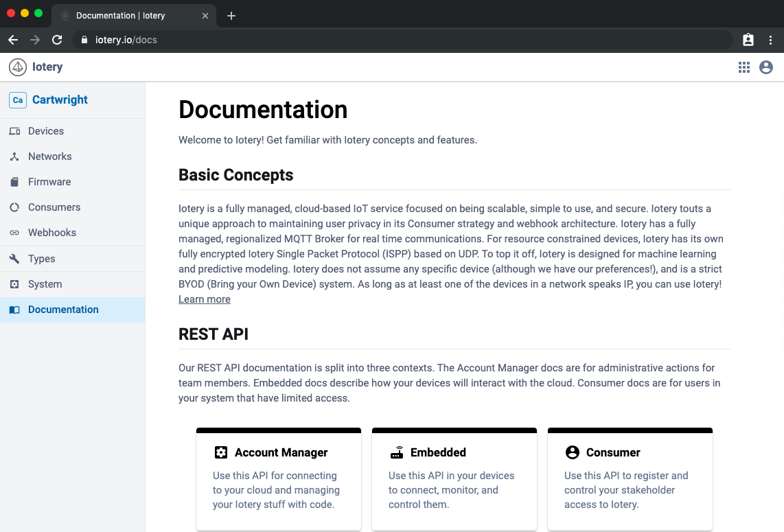Select Documentation in the sidebar
The width and height of the screenshot is (784, 532).
(73, 310)
